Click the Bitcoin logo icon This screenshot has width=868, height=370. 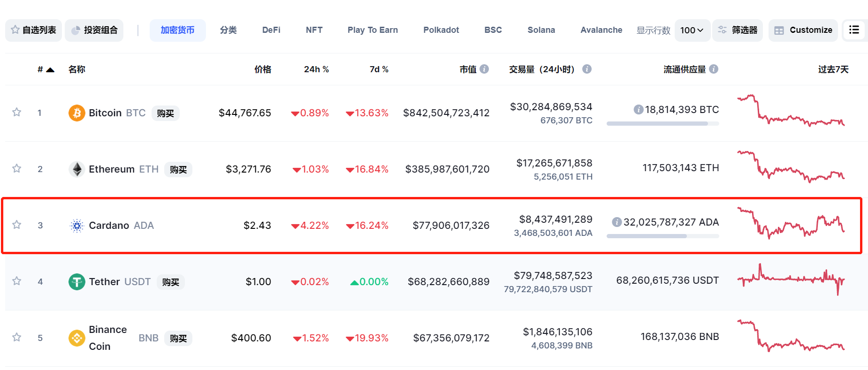77,113
